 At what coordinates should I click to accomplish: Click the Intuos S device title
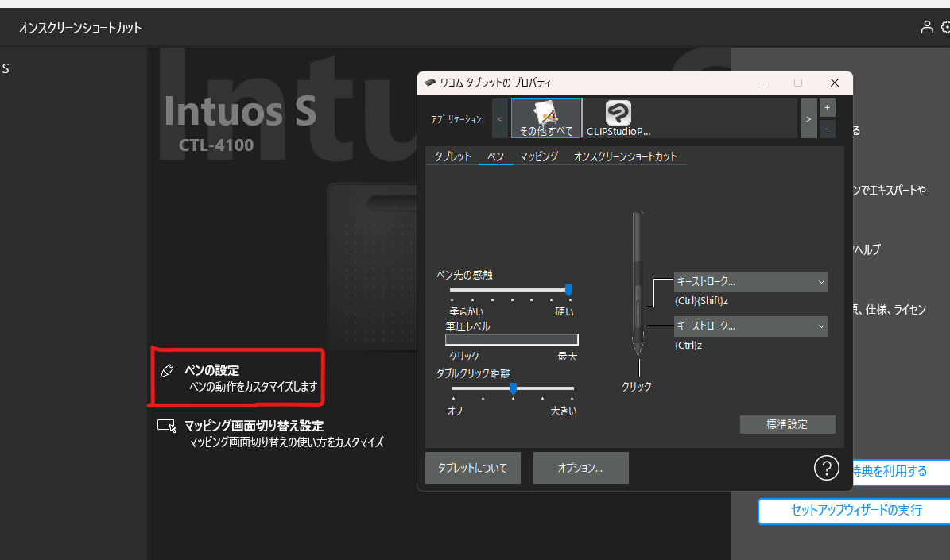pyautogui.click(x=240, y=112)
